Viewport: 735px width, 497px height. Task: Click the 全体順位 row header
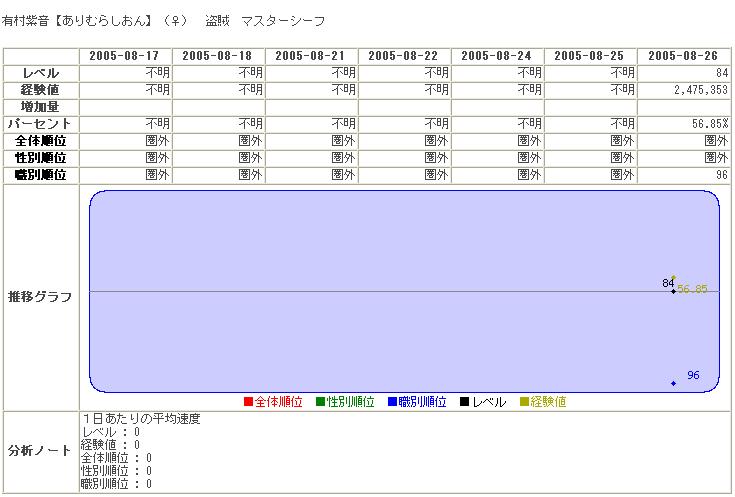pos(41,141)
